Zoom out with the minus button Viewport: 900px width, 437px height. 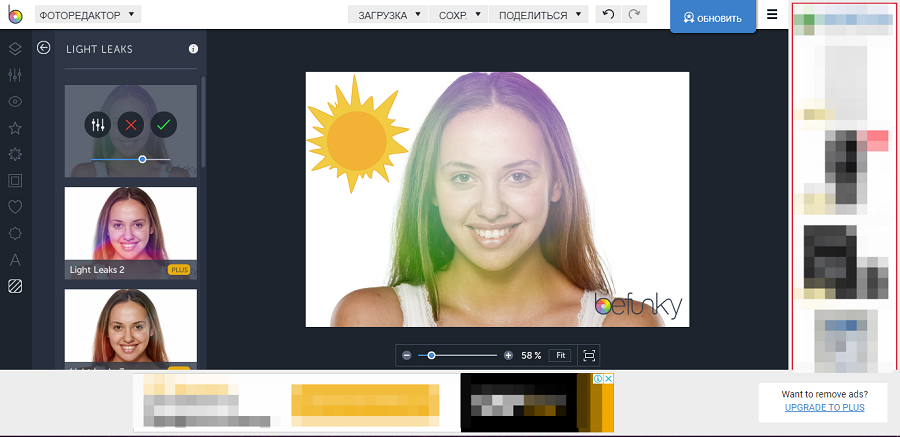point(407,355)
